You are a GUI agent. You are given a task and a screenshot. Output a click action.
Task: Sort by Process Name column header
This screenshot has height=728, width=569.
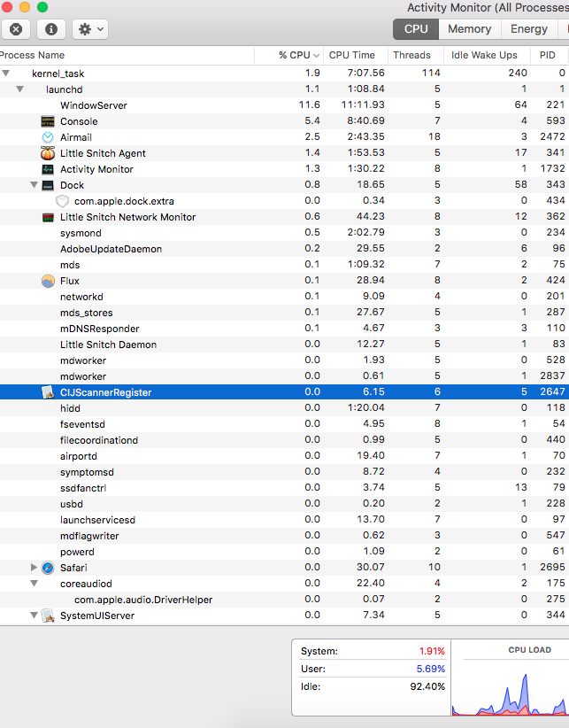pos(127,55)
